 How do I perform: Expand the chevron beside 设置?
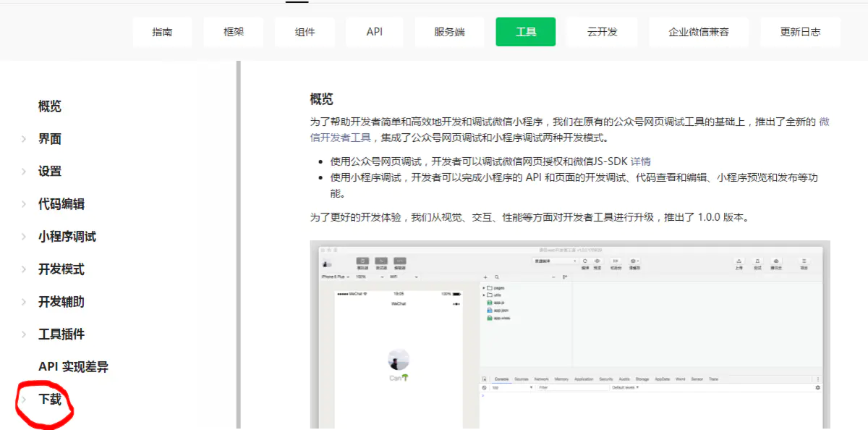(24, 172)
